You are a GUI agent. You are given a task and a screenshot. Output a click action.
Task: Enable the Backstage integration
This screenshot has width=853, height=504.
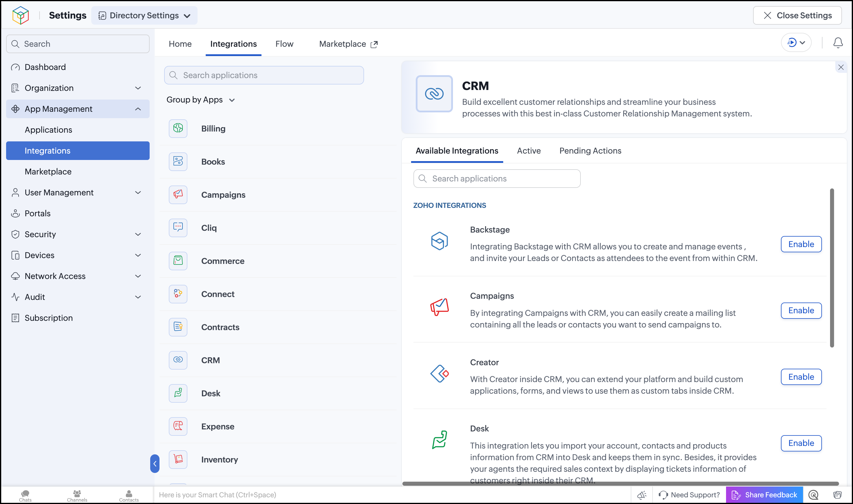tap(801, 244)
